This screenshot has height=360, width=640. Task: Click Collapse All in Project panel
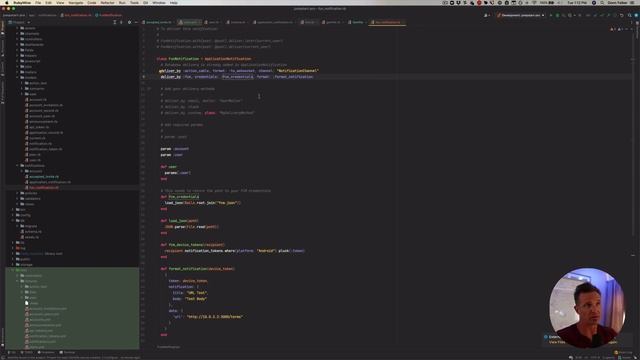(x=121, y=22)
